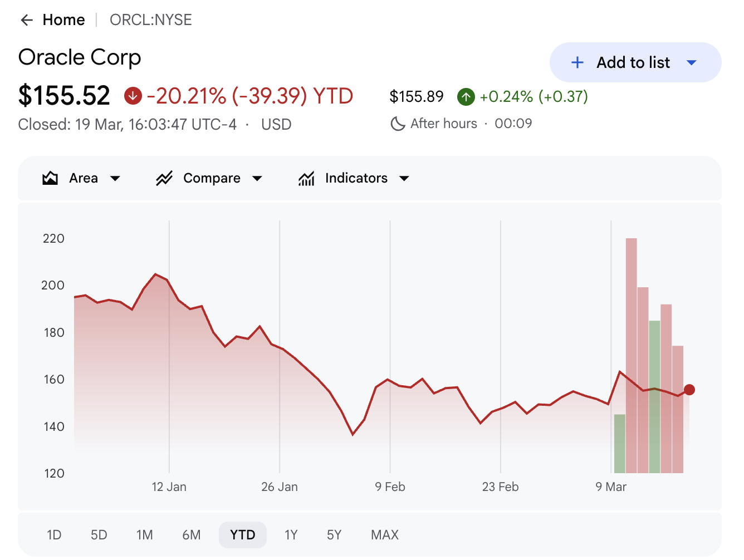
Task: Click the Indicators chart icon
Action: click(306, 178)
